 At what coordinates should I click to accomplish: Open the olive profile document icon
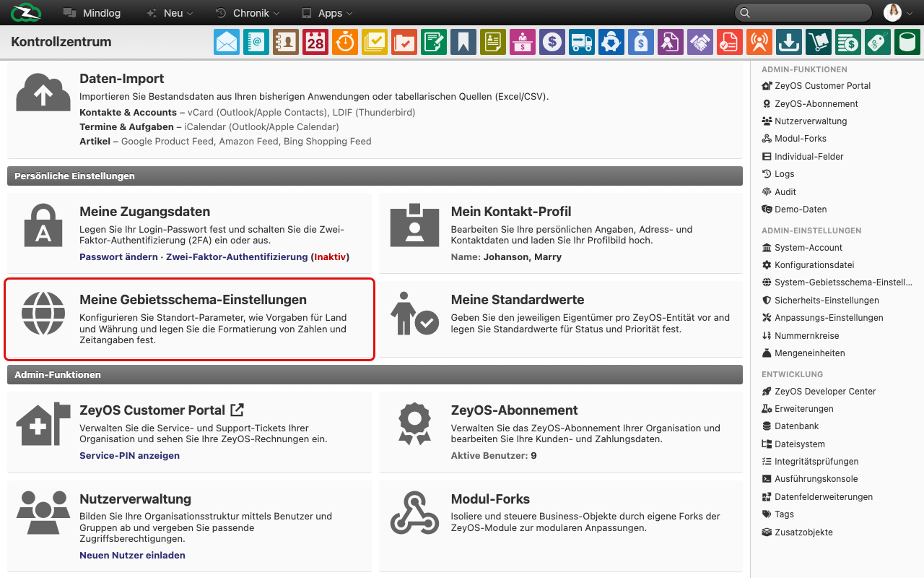click(493, 42)
